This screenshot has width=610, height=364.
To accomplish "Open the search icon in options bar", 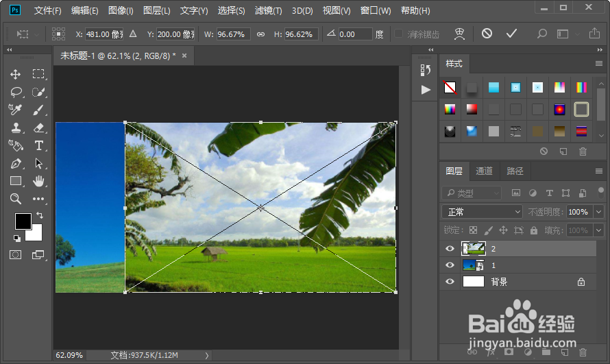I will pyautogui.click(x=541, y=34).
